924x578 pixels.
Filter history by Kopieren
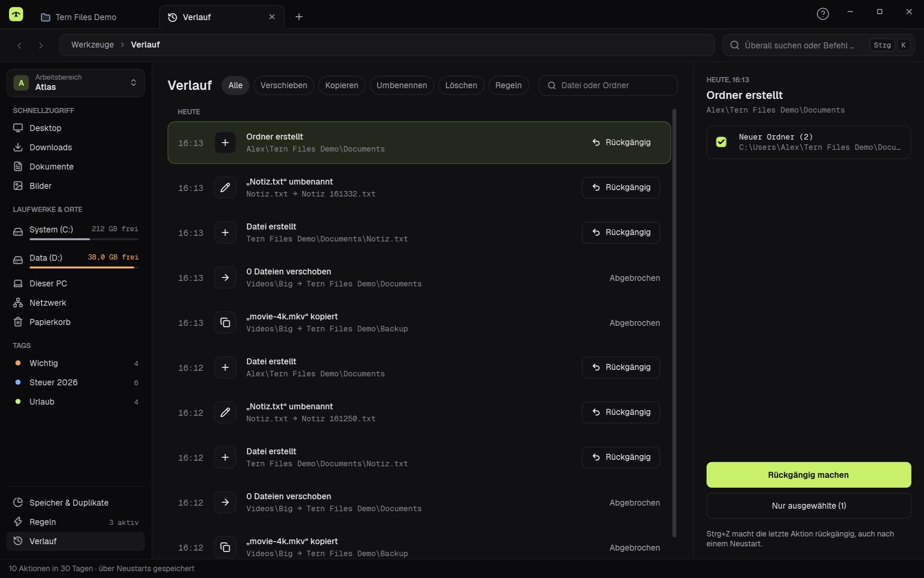coord(341,85)
